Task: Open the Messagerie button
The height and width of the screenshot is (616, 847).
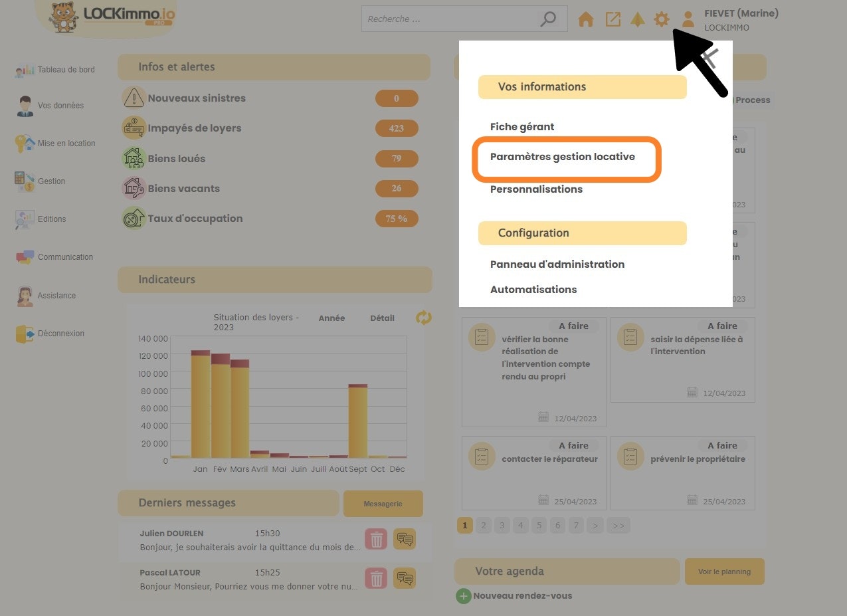Action: pyautogui.click(x=383, y=504)
